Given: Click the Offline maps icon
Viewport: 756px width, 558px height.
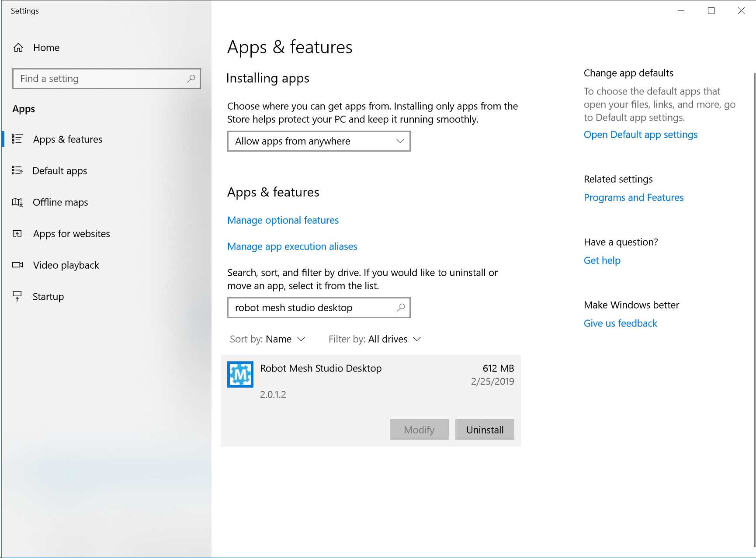Looking at the screenshot, I should (17, 202).
